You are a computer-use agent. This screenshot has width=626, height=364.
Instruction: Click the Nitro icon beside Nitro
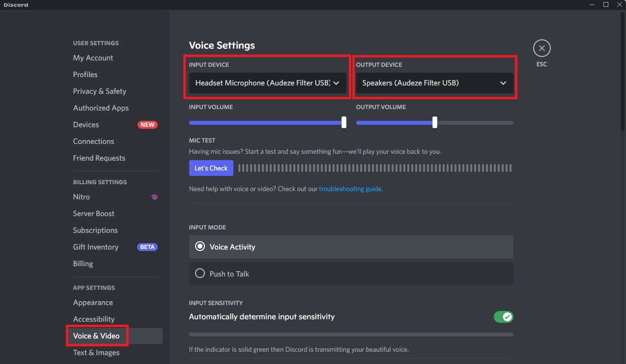click(154, 197)
